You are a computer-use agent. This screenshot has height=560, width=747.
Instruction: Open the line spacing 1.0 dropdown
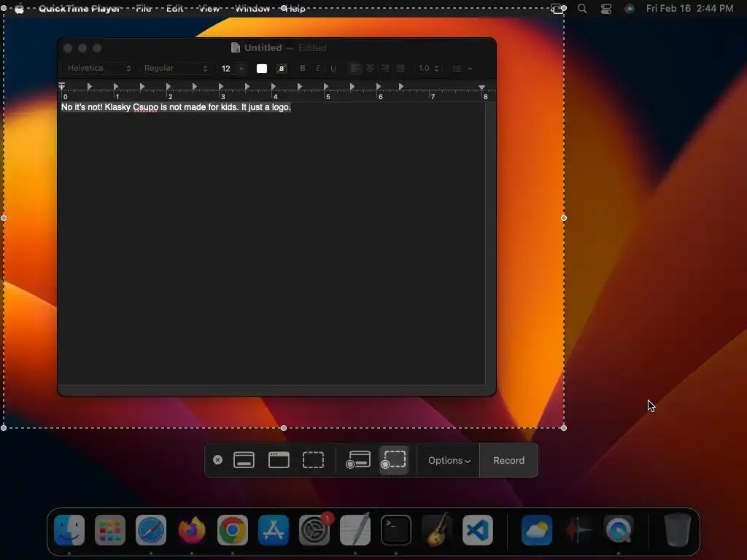pyautogui.click(x=428, y=69)
